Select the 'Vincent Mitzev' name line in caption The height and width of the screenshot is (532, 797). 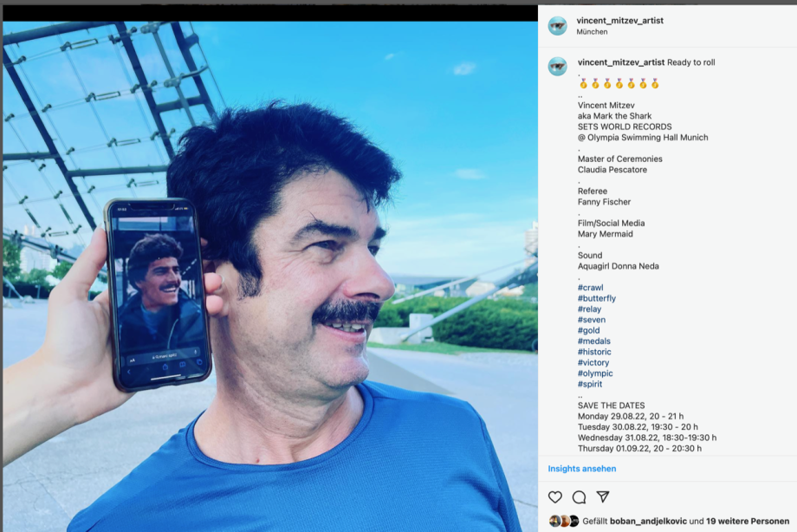(606, 106)
